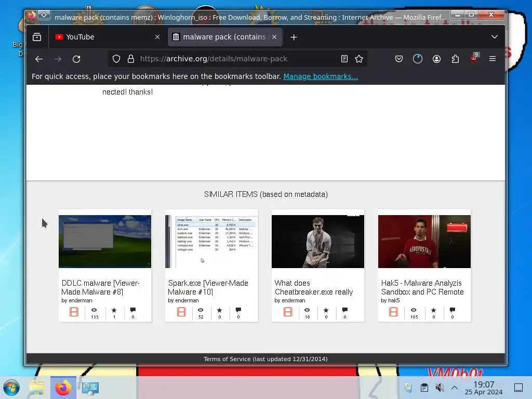
Task: Open the circular container extension icon
Action: coord(418,59)
